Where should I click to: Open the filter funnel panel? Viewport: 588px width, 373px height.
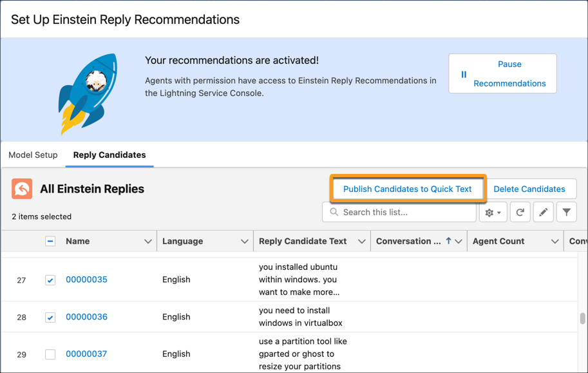[x=567, y=213]
